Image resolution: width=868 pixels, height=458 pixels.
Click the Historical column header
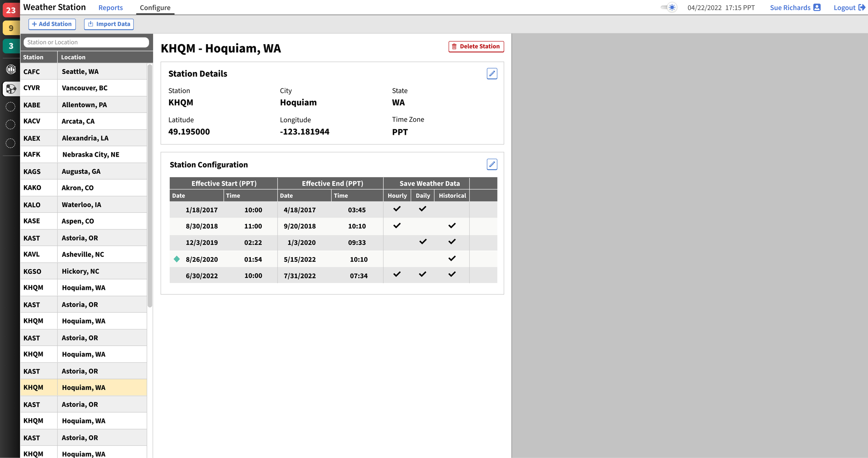[452, 195]
